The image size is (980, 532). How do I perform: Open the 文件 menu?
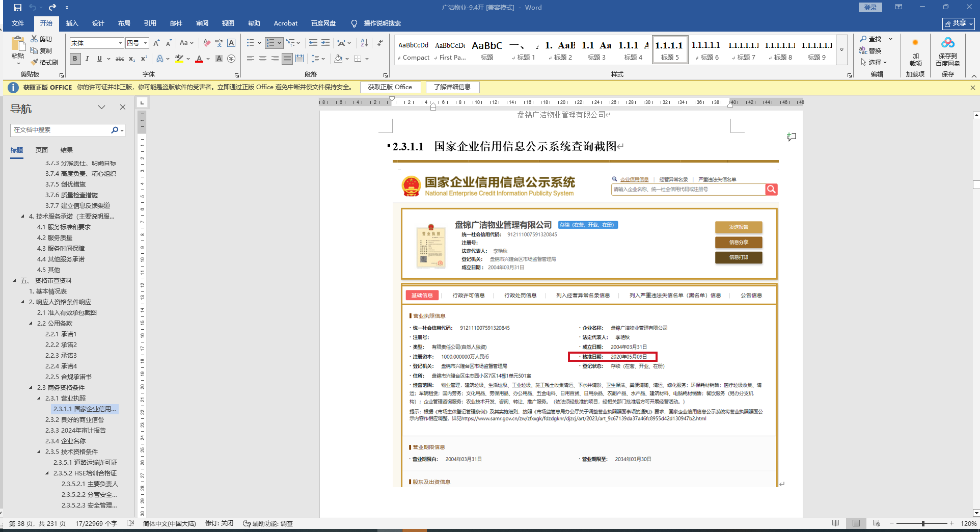(18, 23)
